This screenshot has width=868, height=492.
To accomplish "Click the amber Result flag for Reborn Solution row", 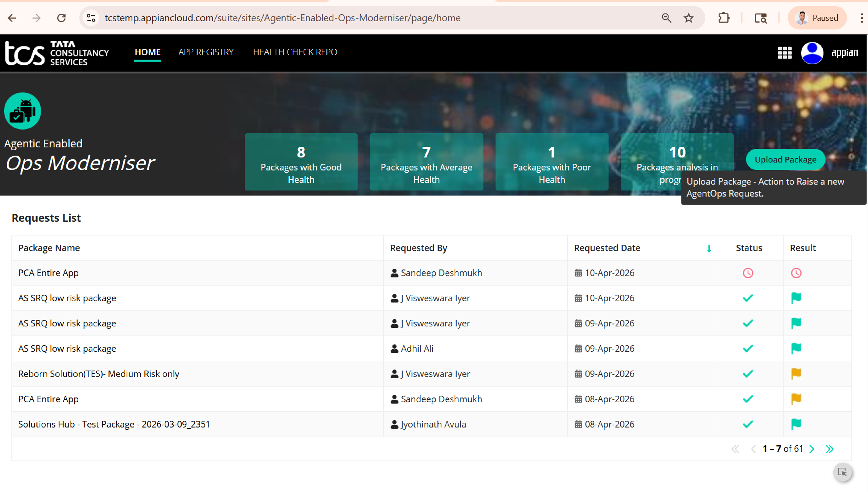I will (x=796, y=373).
